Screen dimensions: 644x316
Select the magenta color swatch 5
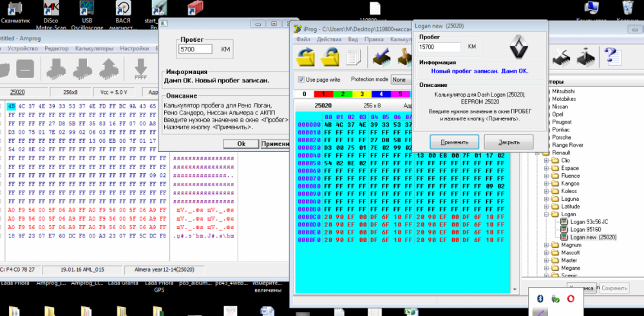400,94
